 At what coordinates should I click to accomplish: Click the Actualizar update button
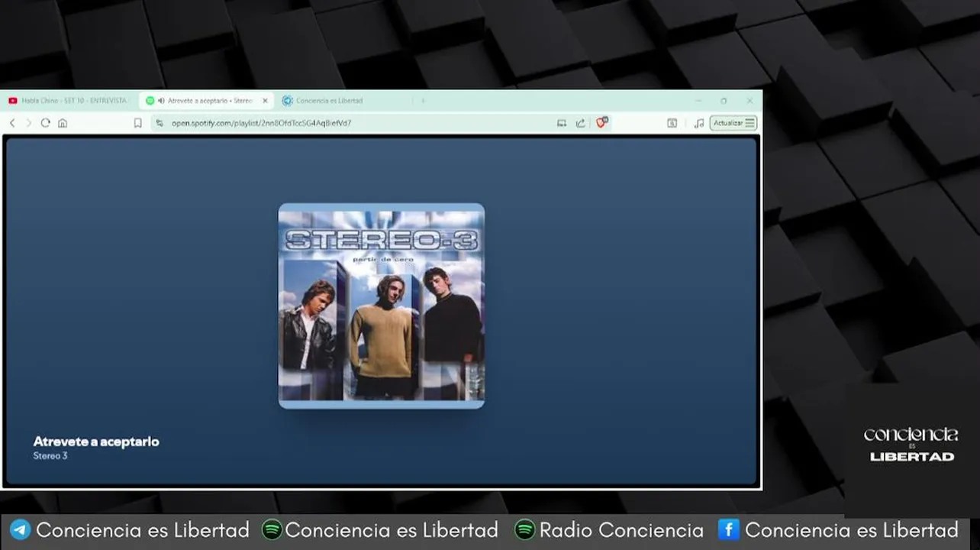click(x=733, y=123)
